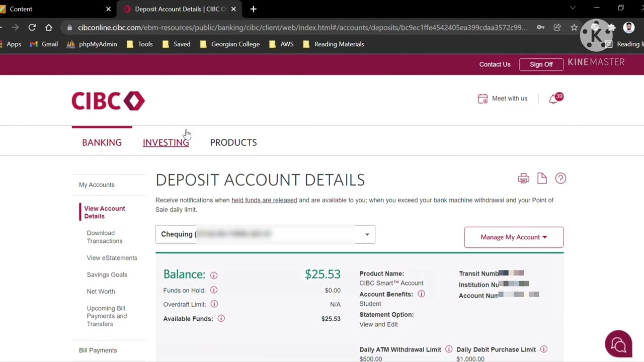Click the Contact Us link

tap(495, 64)
